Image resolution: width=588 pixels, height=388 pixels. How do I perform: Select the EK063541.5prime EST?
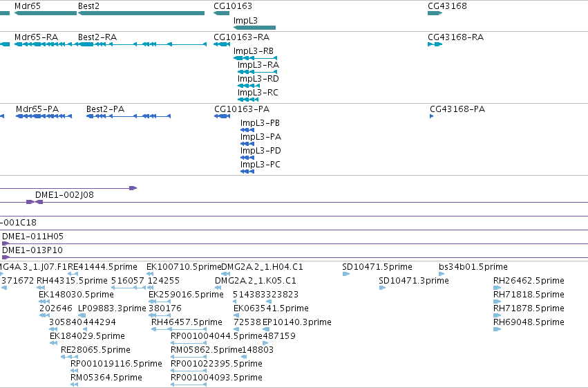click(236, 315)
